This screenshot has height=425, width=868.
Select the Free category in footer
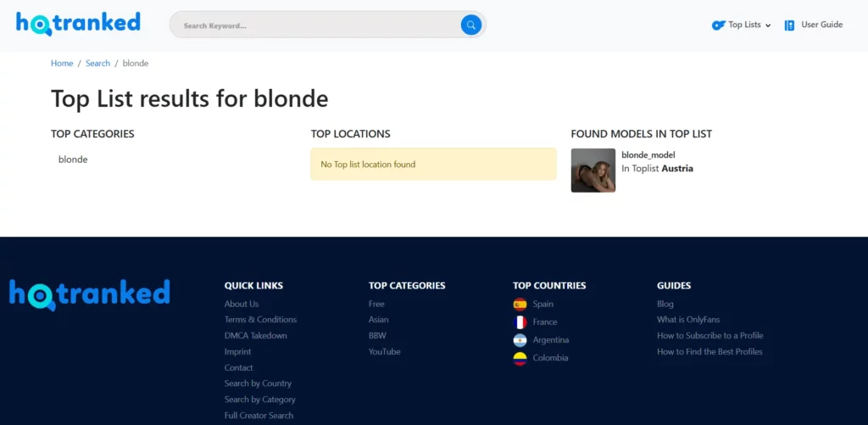coord(376,304)
